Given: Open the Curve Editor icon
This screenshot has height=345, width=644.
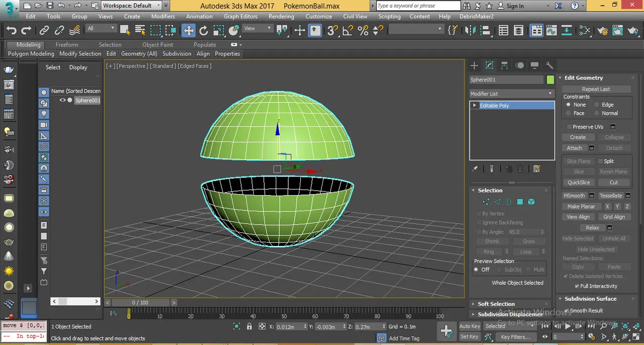Looking at the screenshot, I should click(x=551, y=31).
